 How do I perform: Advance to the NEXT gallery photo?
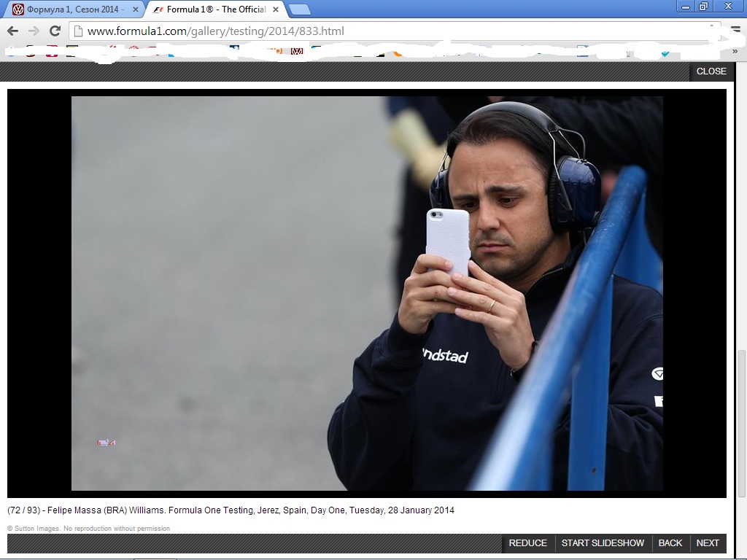point(707,543)
